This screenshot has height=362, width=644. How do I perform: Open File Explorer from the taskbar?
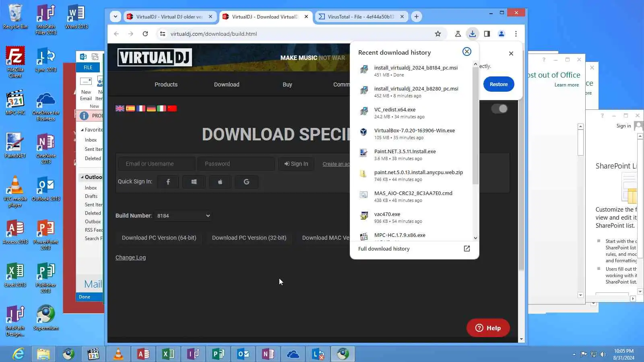pyautogui.click(x=43, y=354)
